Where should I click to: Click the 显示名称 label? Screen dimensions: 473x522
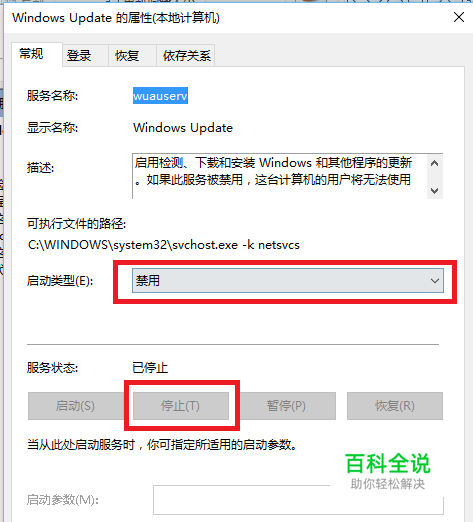coord(52,128)
